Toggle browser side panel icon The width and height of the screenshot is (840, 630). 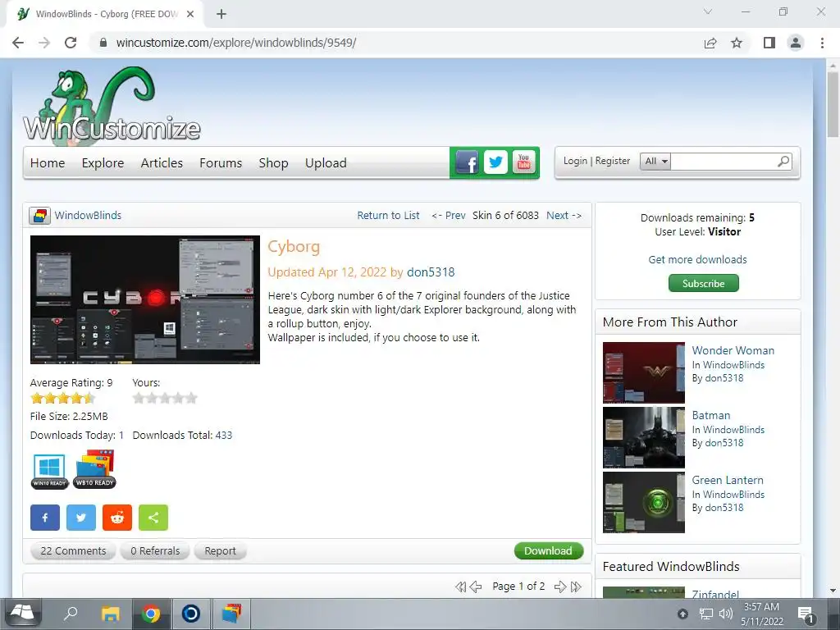click(769, 43)
